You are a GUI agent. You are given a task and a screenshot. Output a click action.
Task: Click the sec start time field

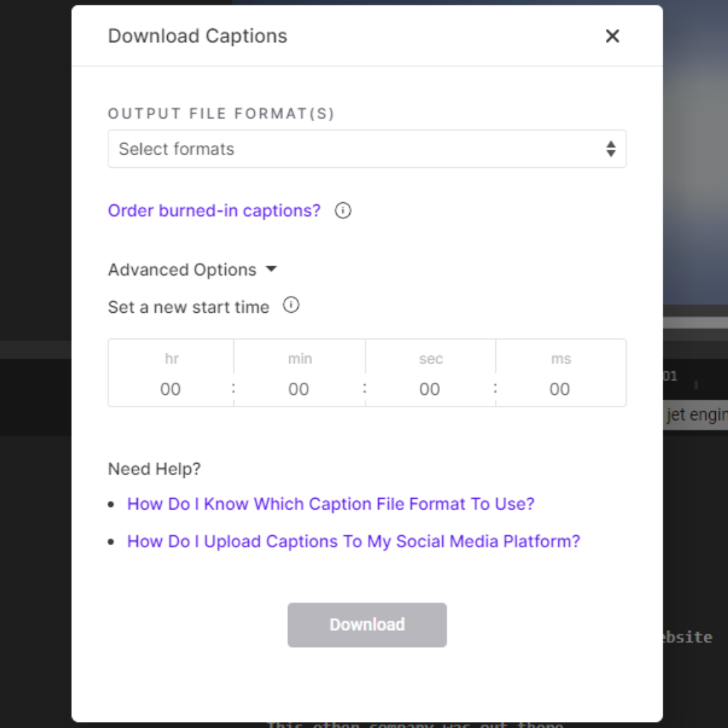tap(430, 389)
